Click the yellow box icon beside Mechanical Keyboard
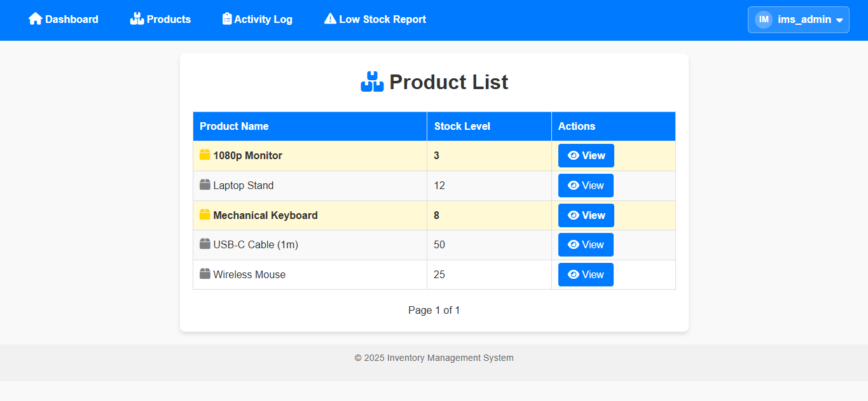Screen dimensions: 868x401 click(205, 215)
